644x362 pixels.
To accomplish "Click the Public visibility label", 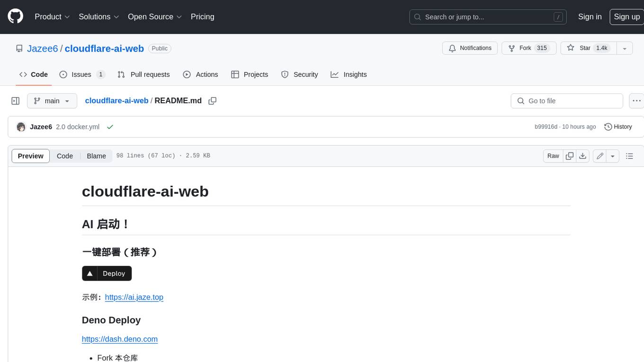I will coord(160,48).
